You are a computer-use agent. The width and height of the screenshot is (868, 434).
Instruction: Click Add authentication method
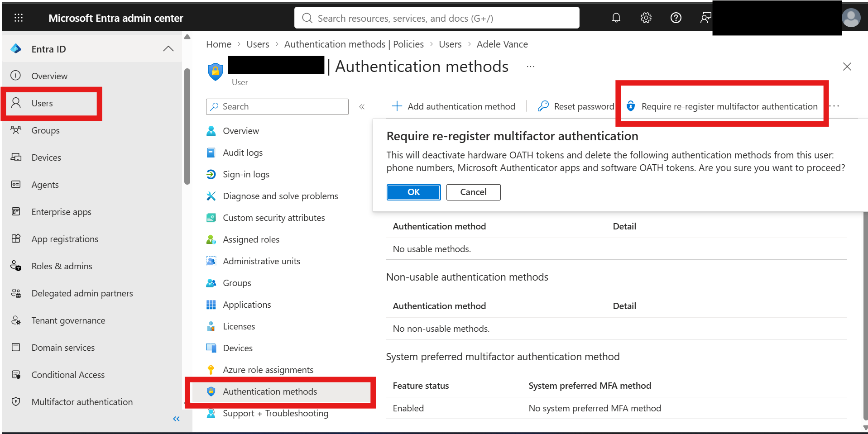click(453, 106)
